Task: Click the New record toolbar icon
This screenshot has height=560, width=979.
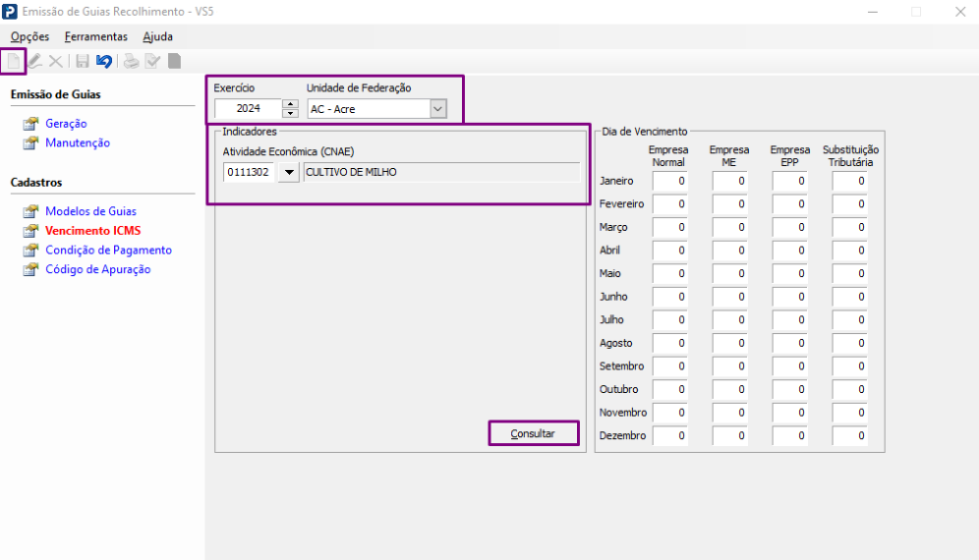Action: click(x=14, y=61)
